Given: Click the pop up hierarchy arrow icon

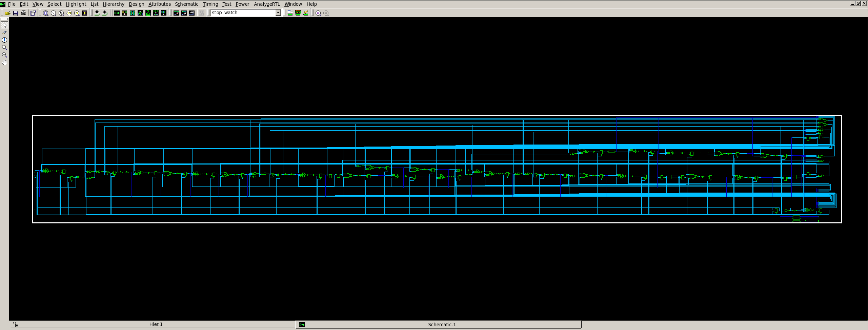Looking at the screenshot, I should (x=105, y=13).
